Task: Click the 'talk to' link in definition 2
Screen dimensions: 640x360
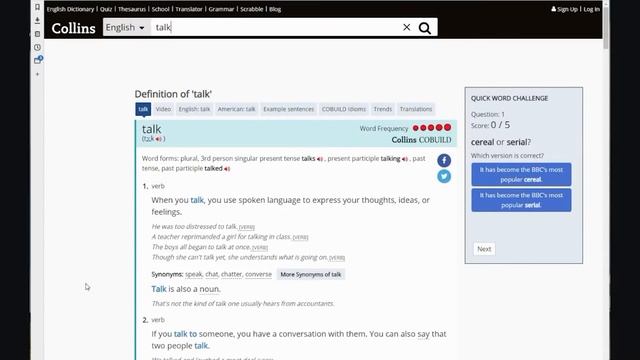Action: 185,334
